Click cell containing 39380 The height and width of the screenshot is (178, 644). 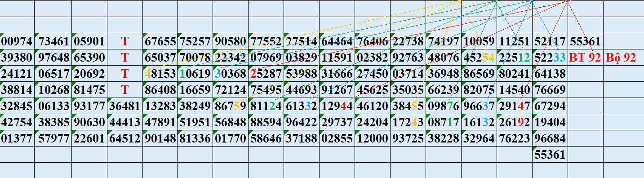pos(17,58)
